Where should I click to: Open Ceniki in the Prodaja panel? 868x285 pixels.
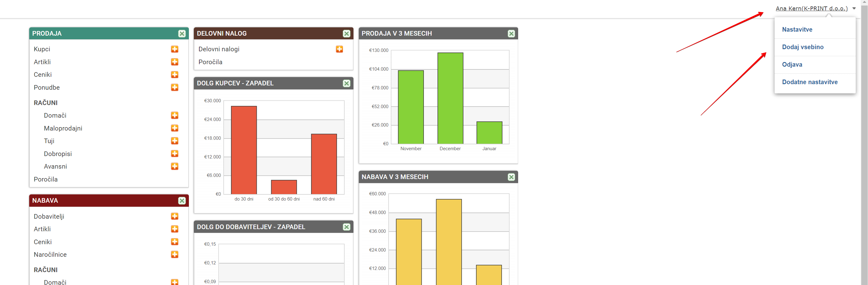pyautogui.click(x=42, y=74)
